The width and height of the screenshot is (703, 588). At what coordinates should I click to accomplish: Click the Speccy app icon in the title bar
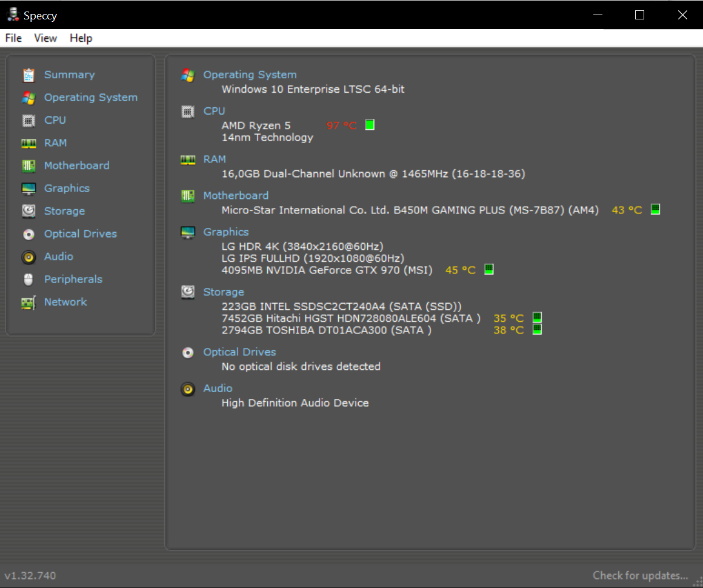tap(13, 15)
